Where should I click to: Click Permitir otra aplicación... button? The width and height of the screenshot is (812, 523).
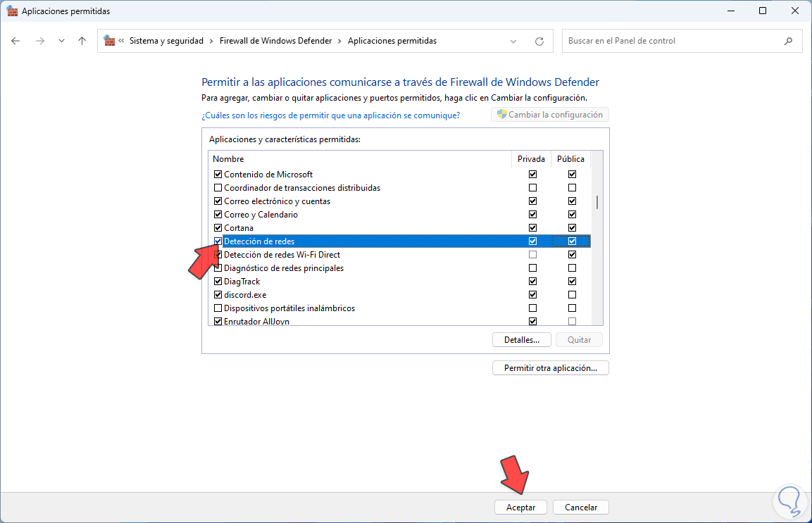click(551, 368)
